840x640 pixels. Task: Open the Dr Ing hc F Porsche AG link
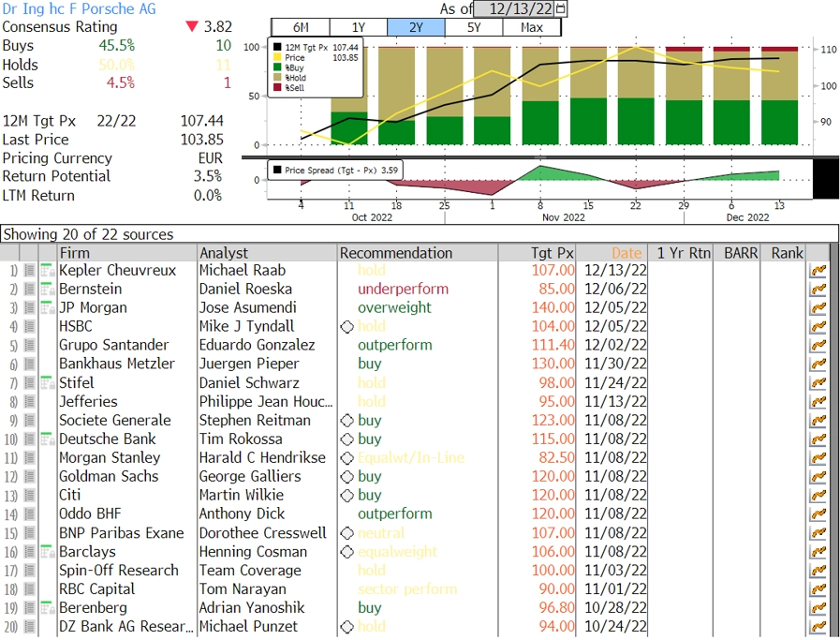(80, 9)
